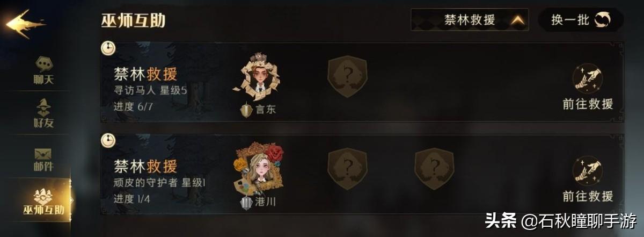Click the clock icon on second rescue card
The width and height of the screenshot is (644, 237).
(108, 140)
